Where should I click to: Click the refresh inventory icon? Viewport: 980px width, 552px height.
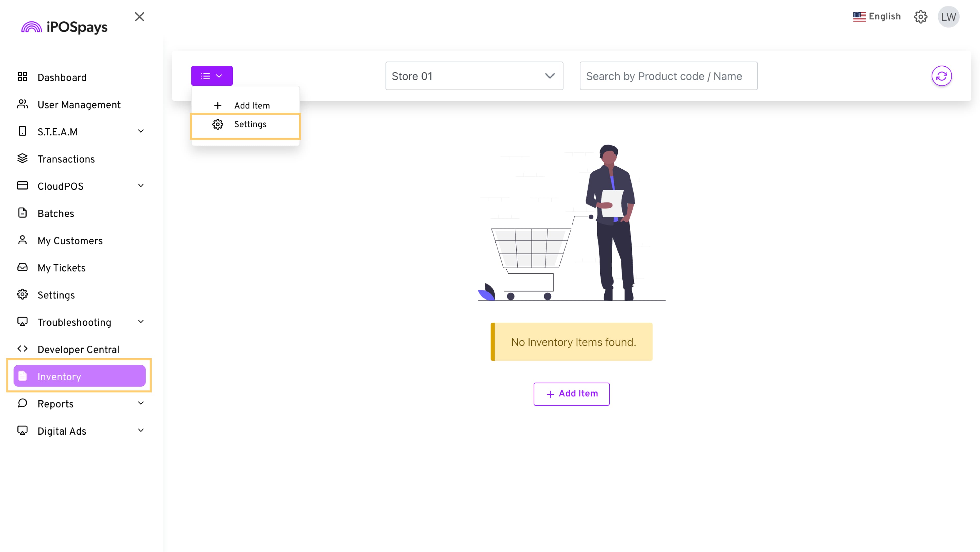pos(941,76)
